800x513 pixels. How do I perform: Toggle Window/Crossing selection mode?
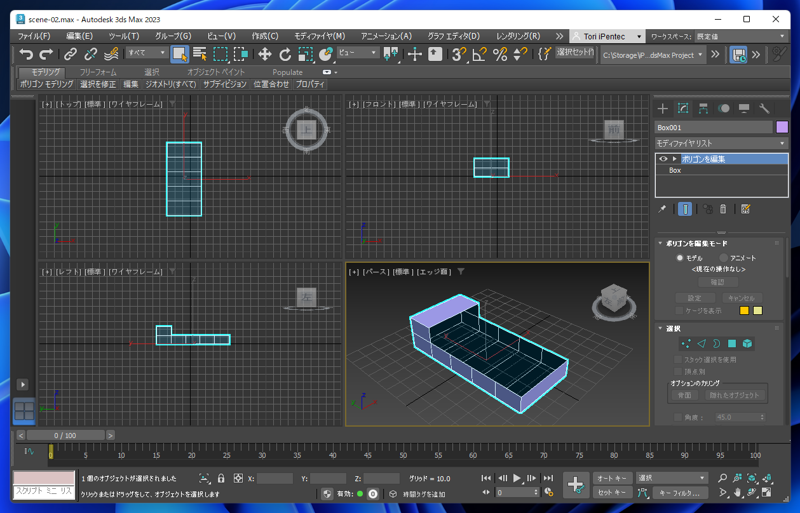click(x=241, y=54)
